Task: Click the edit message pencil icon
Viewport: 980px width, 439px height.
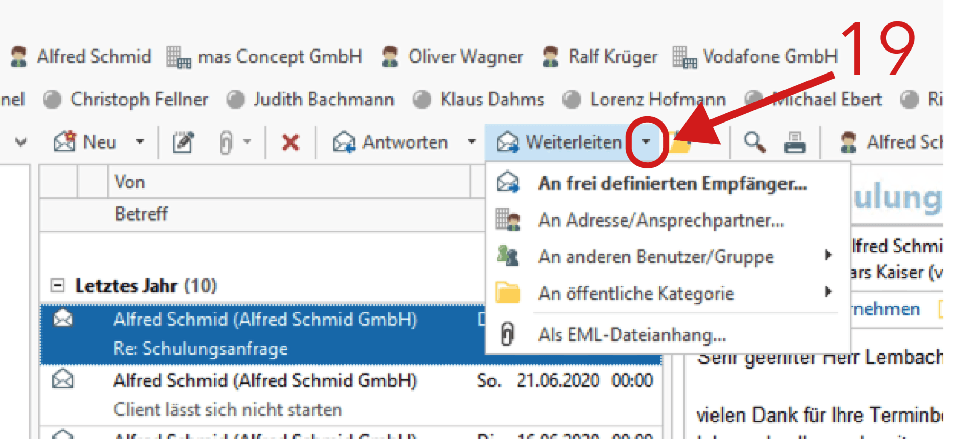Action: [x=183, y=142]
